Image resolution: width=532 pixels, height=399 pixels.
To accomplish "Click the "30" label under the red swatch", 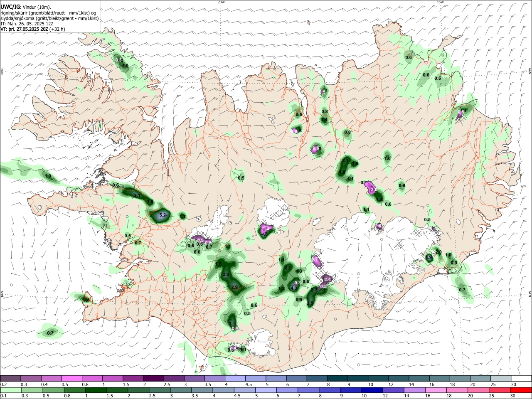I will (x=514, y=396).
